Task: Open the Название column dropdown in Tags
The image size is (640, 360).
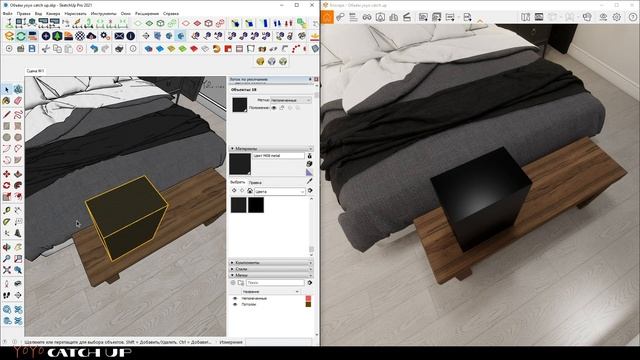Action: 271,291
